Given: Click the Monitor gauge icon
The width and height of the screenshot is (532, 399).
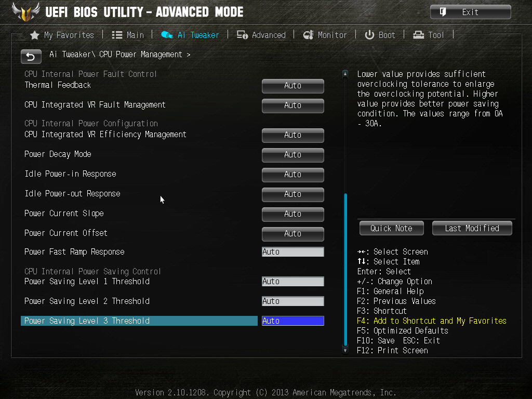Looking at the screenshot, I should 308,35.
